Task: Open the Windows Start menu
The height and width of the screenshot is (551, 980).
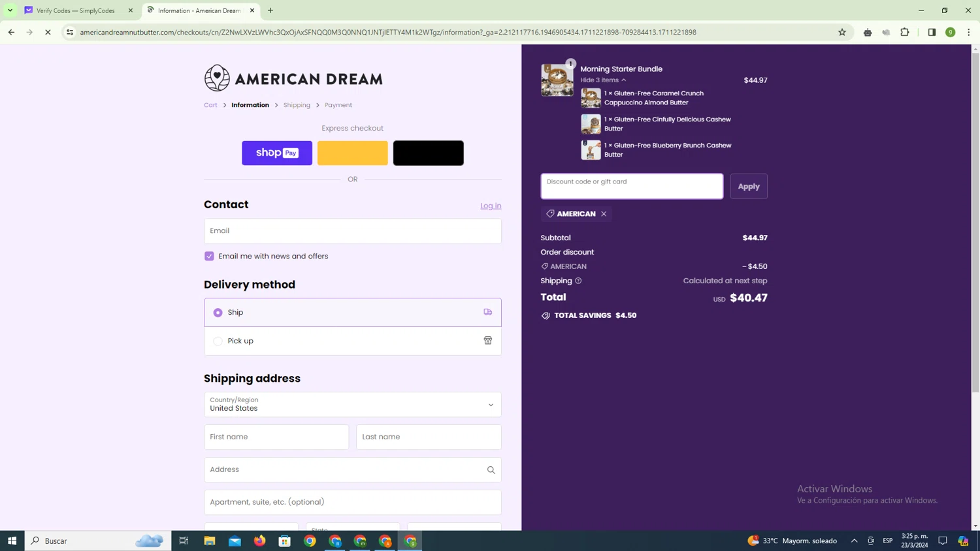Action: point(12,541)
